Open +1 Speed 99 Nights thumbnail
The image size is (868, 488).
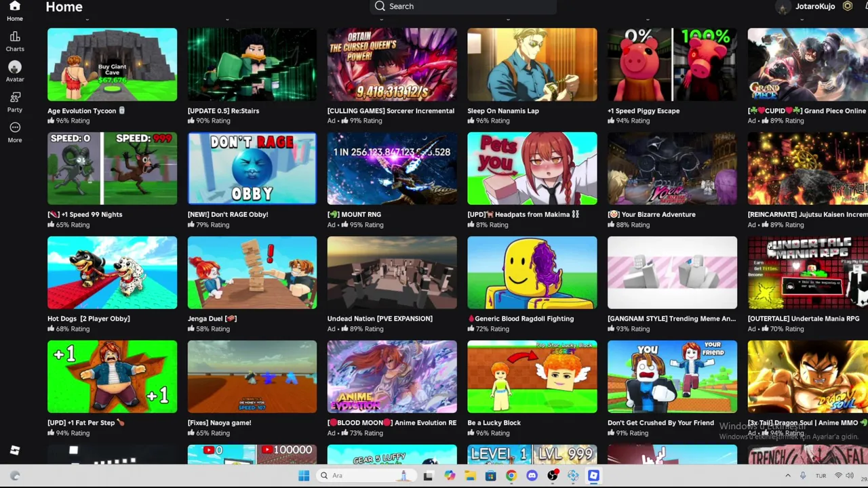point(112,169)
